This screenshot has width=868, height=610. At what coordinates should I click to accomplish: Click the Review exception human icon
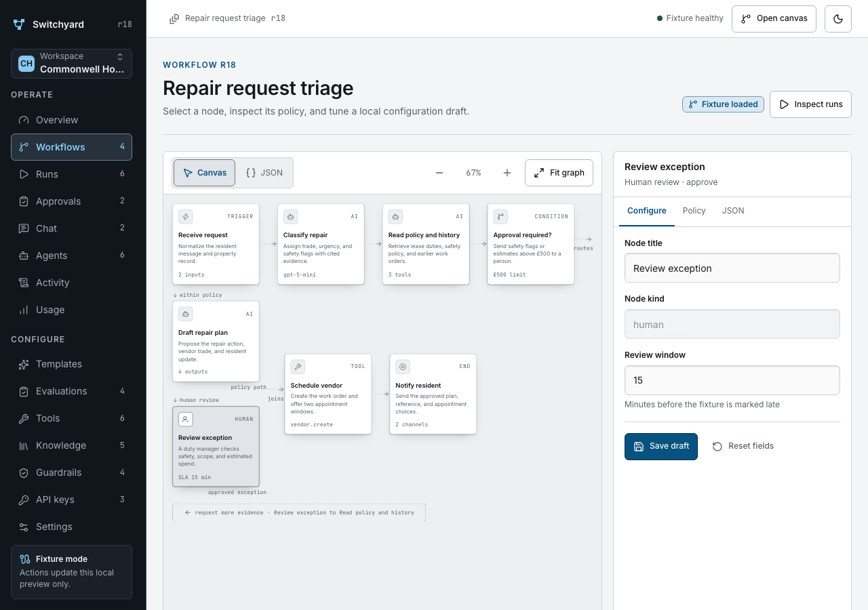click(186, 419)
